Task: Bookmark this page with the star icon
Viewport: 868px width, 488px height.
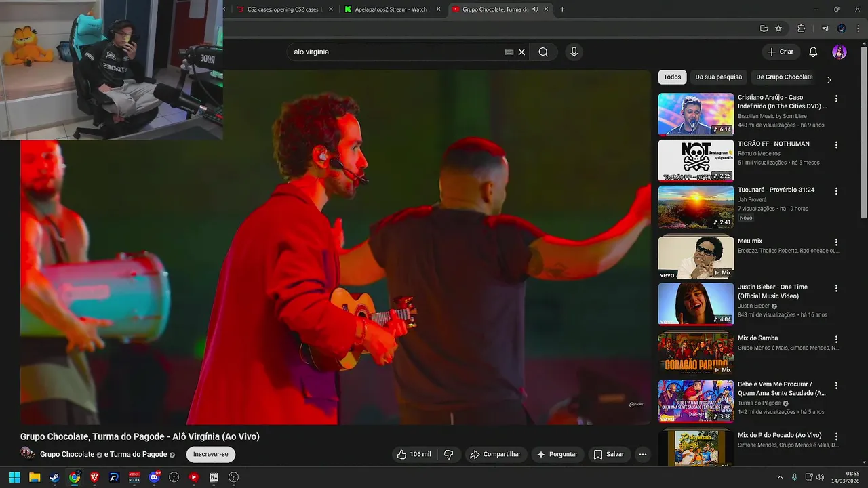Action: 778,28
